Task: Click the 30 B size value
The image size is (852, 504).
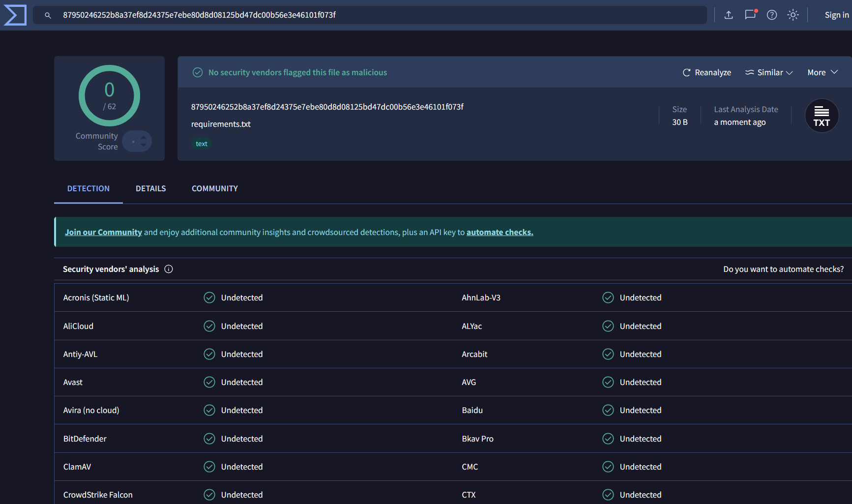Action: (680, 122)
